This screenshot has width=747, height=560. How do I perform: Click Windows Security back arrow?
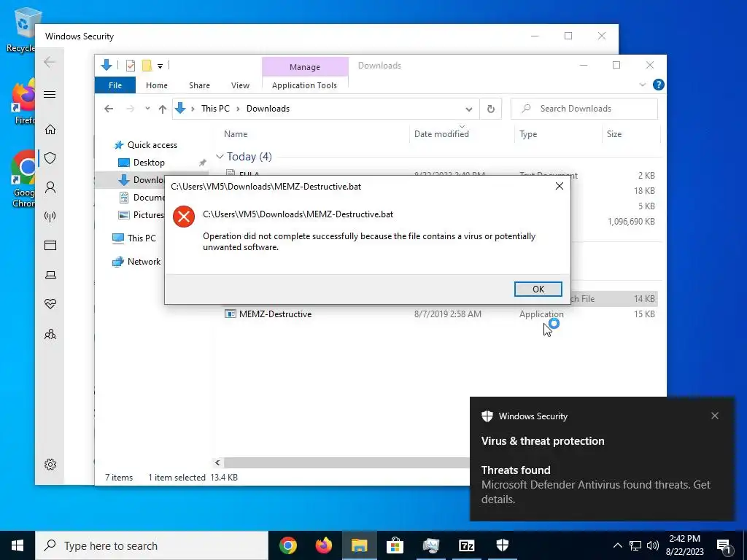(50, 62)
